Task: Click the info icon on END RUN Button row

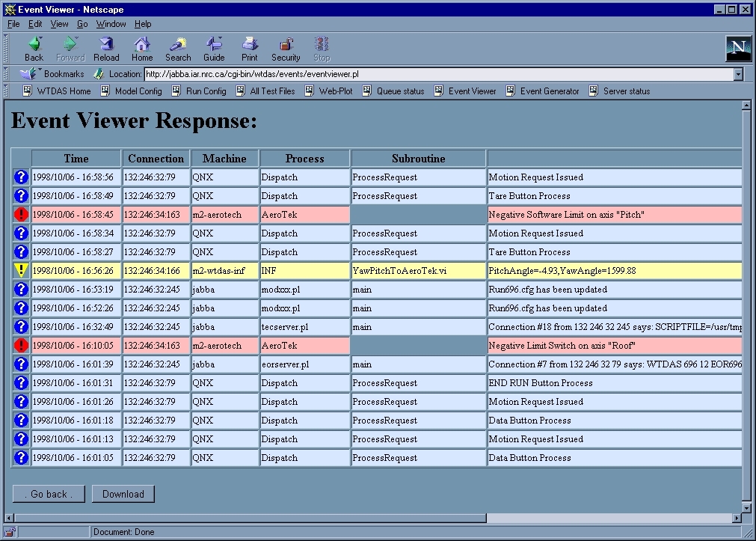Action: point(21,382)
